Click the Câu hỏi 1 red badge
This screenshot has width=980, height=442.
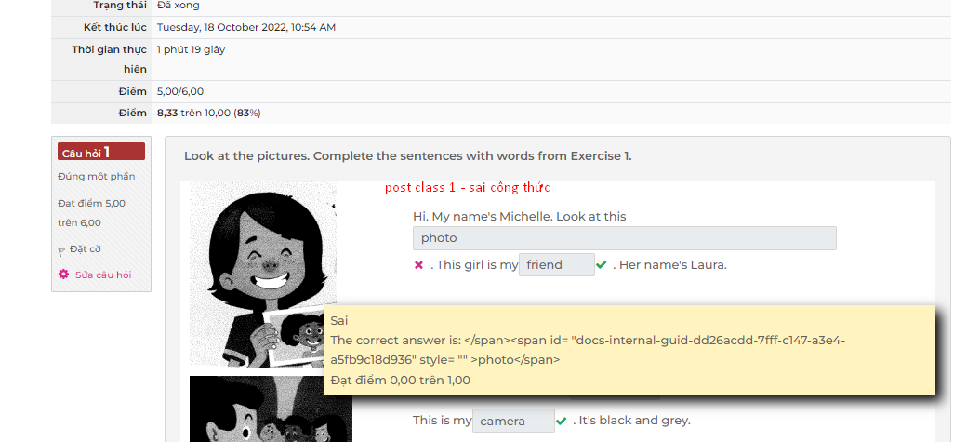101,152
